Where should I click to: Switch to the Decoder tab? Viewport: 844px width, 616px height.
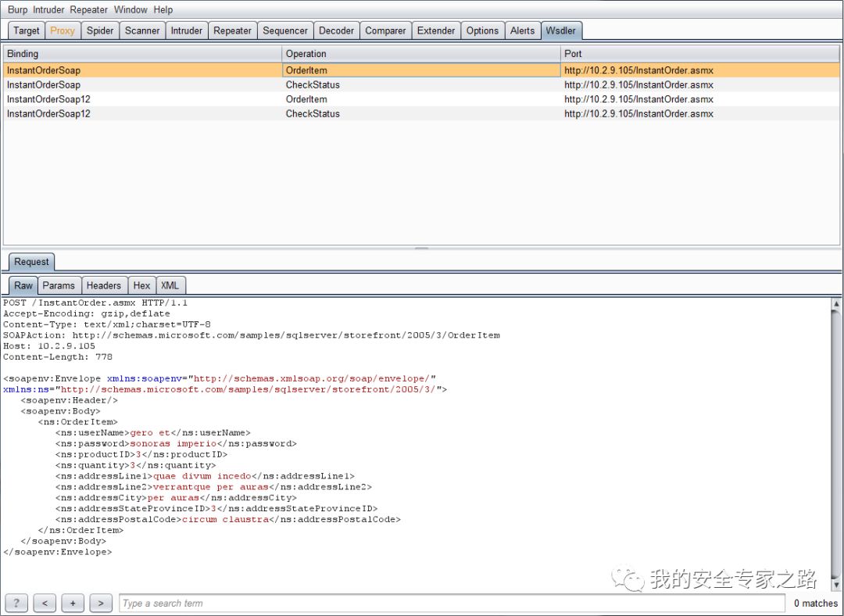pyautogui.click(x=336, y=30)
